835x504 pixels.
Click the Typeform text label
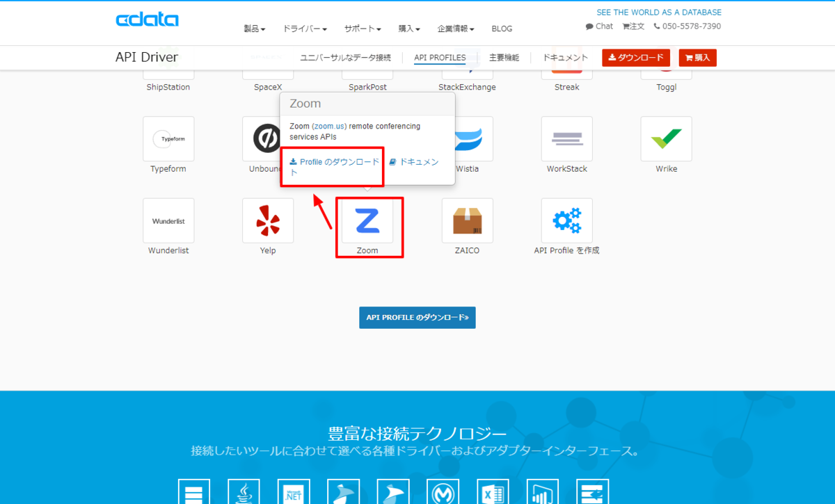(x=168, y=169)
